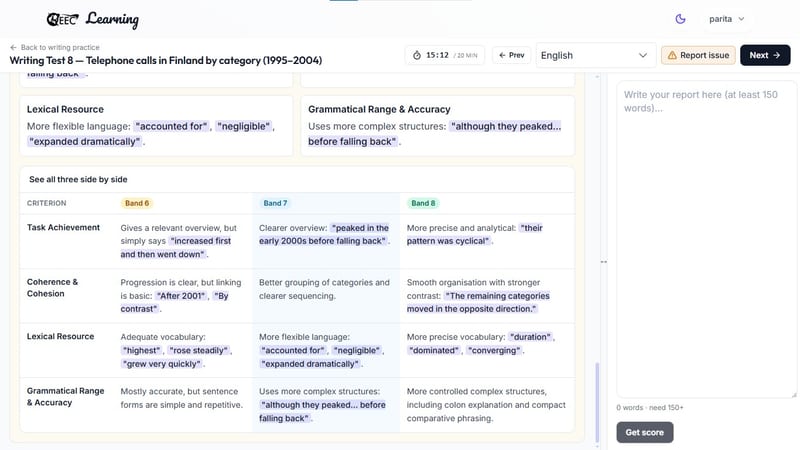Image resolution: width=800 pixels, height=450 pixels.
Task: Click the chevron beside parita
Action: [x=741, y=19]
